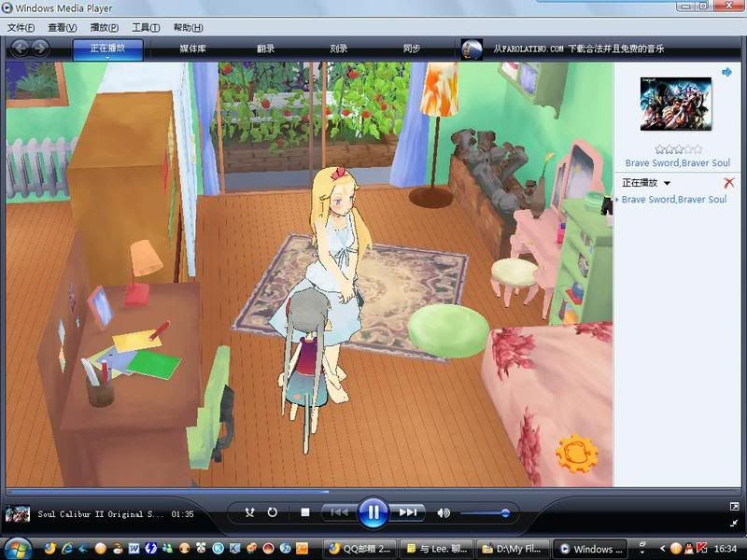Switch to QQ邮箱 taskbar window

(359, 549)
